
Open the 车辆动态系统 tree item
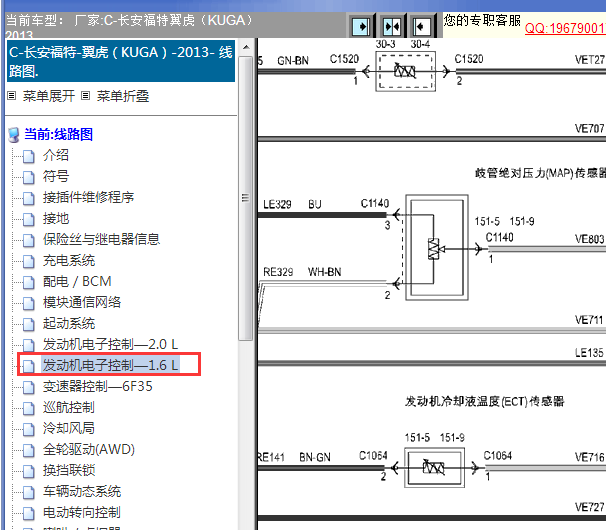click(82, 491)
